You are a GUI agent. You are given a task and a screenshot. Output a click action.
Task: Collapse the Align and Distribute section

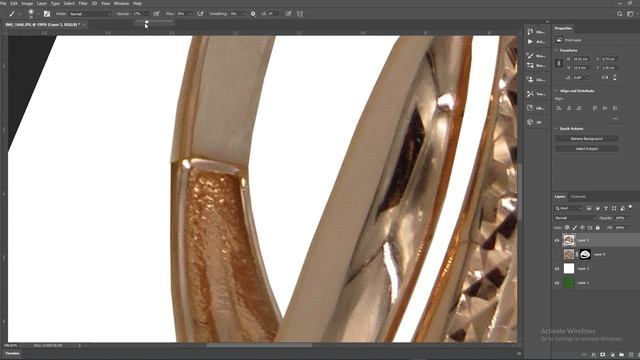point(556,91)
